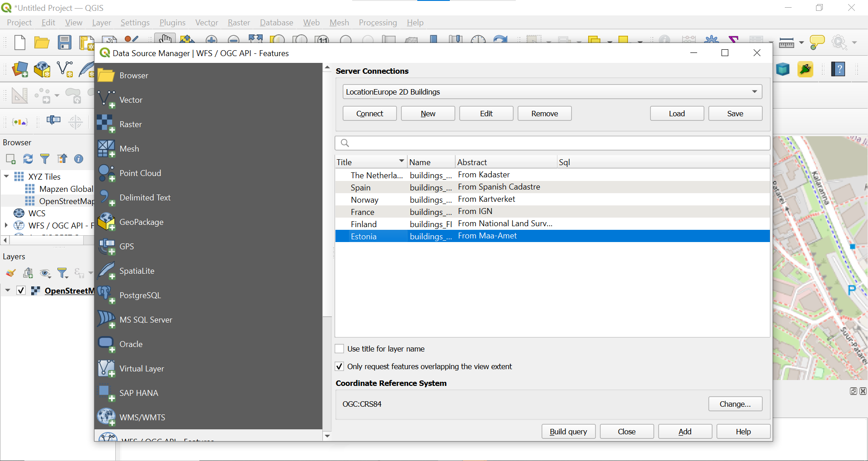Click Add Selected Layers icon in Browser panel
The image size is (868, 461).
pos(11,159)
